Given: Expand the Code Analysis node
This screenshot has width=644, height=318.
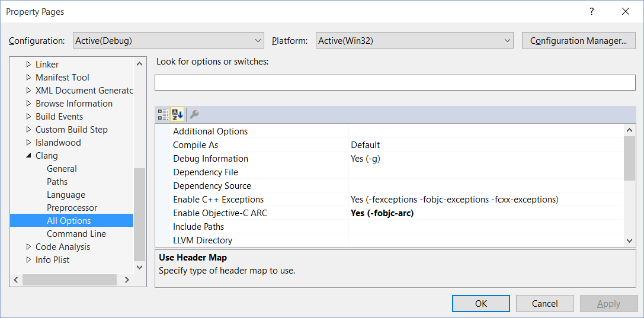Looking at the screenshot, I should [x=28, y=247].
